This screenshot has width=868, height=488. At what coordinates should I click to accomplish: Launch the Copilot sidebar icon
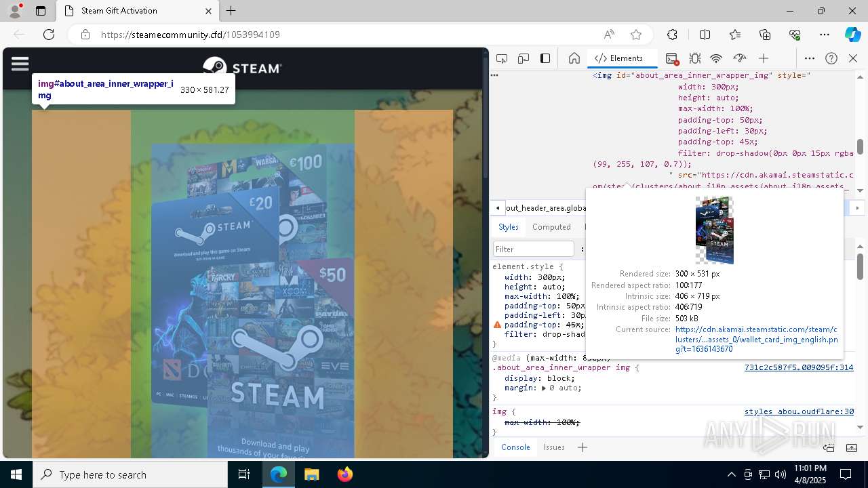853,35
